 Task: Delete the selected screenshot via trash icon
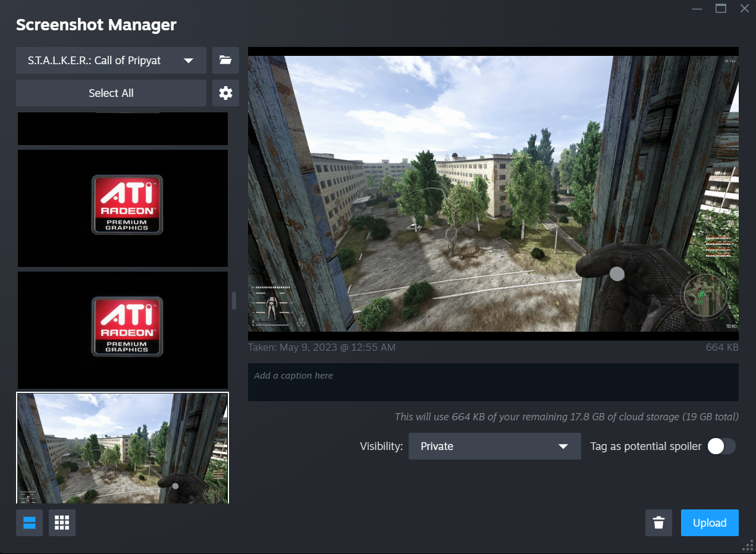[x=658, y=523]
